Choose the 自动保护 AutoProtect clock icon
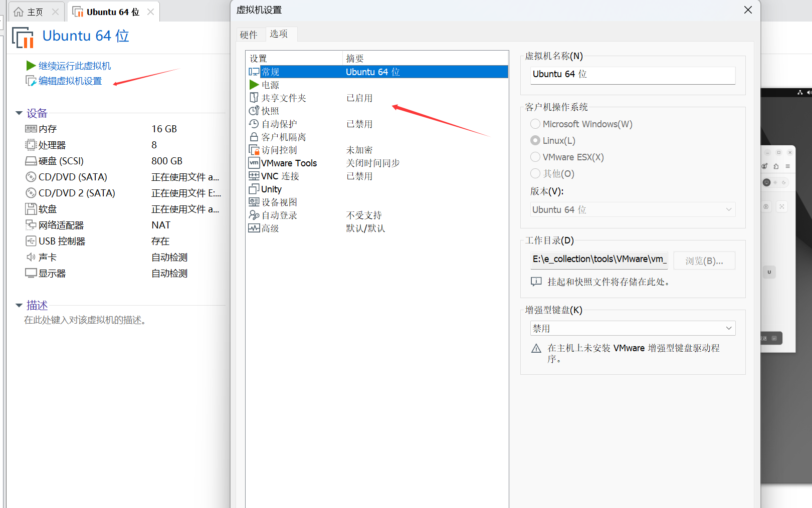 coord(254,124)
